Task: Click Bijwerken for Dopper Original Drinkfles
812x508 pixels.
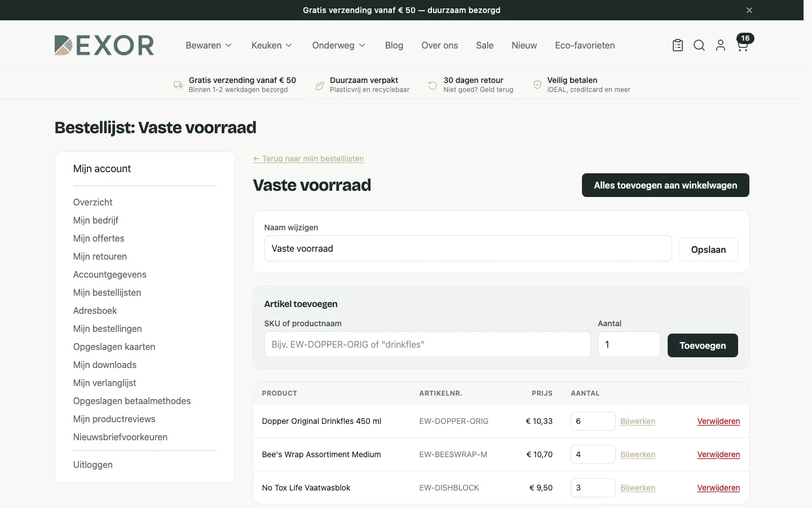Action: 638,421
